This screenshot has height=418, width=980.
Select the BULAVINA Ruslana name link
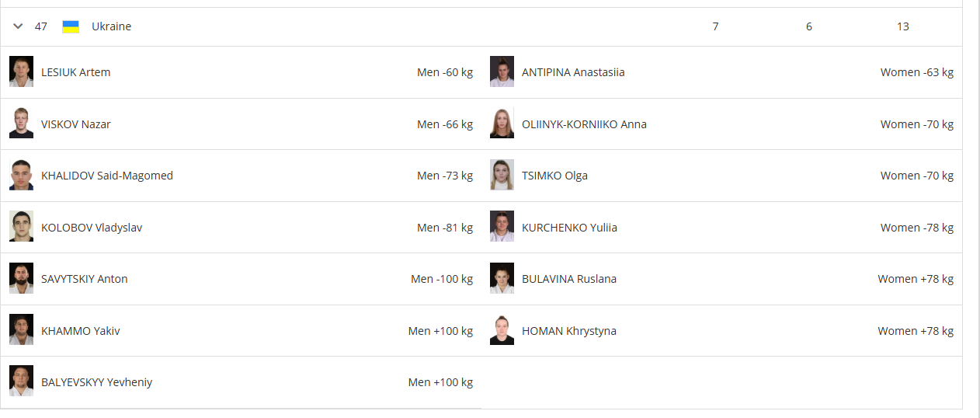(x=569, y=279)
